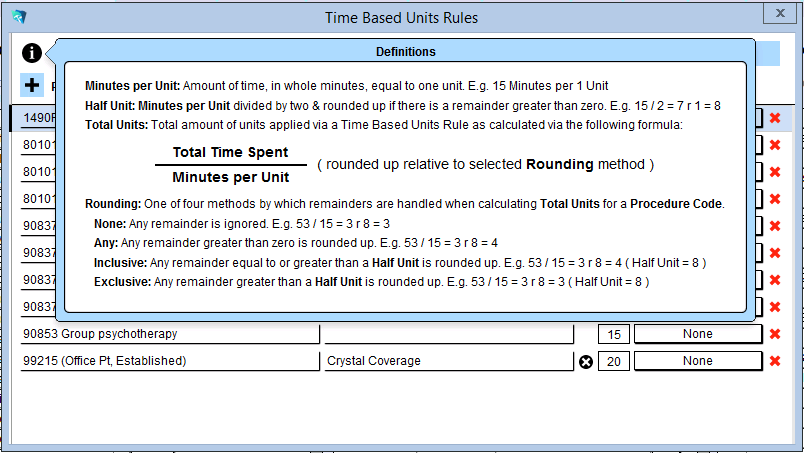Click the Crystal Coverage insurance field

(x=449, y=361)
